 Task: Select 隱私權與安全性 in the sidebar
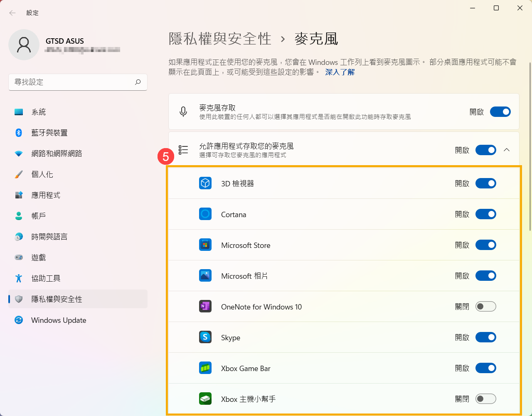[x=78, y=299]
